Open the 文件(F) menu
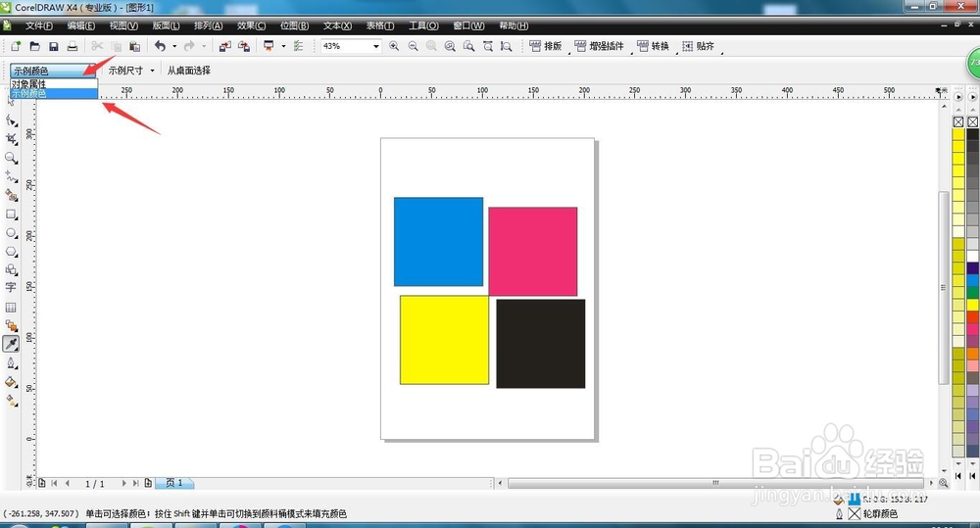The image size is (980, 528). coord(39,25)
